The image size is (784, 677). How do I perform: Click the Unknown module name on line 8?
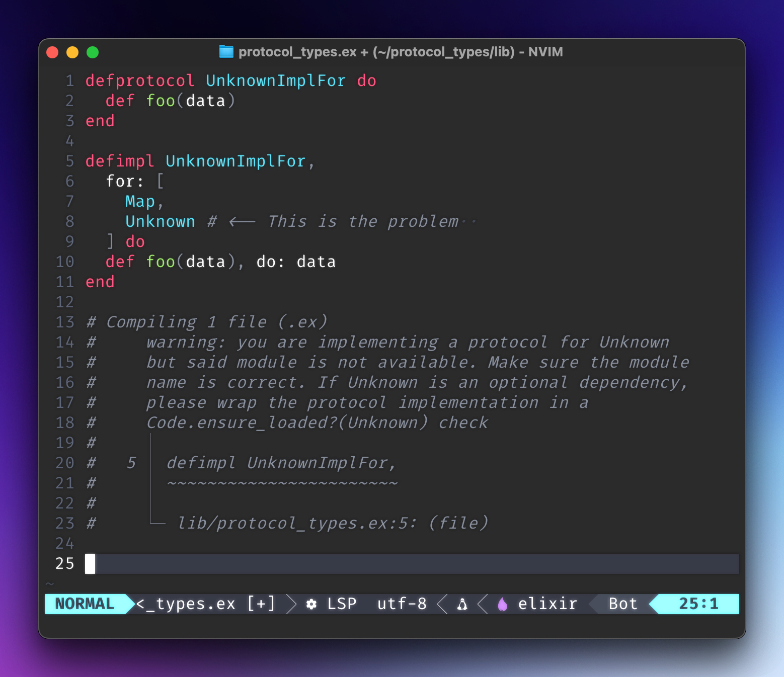(x=160, y=221)
